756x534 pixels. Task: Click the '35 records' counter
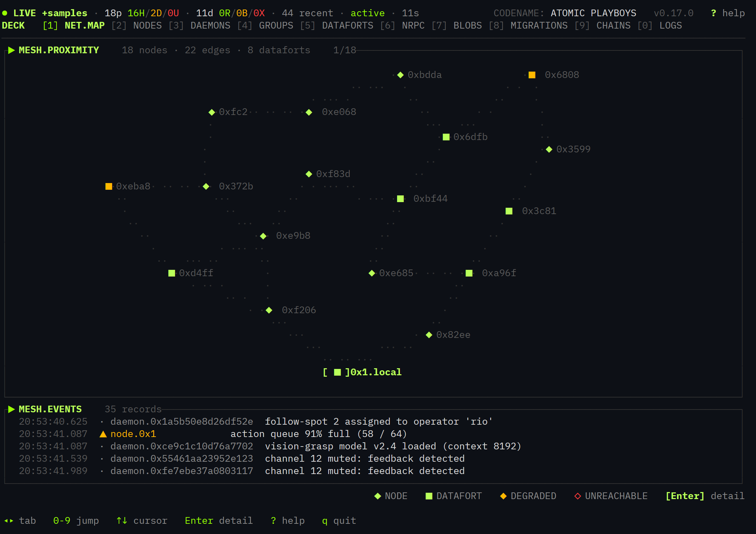pyautogui.click(x=133, y=409)
